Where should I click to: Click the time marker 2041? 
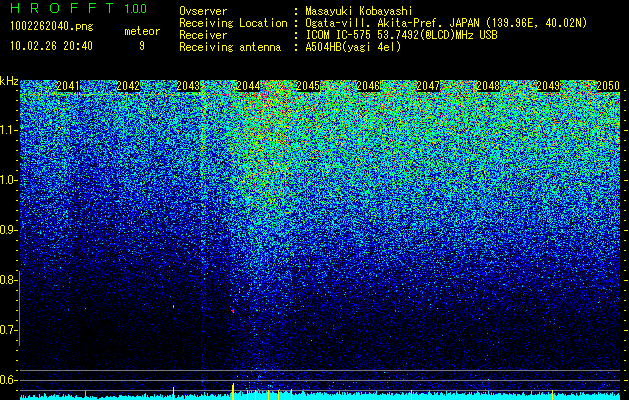(x=68, y=86)
